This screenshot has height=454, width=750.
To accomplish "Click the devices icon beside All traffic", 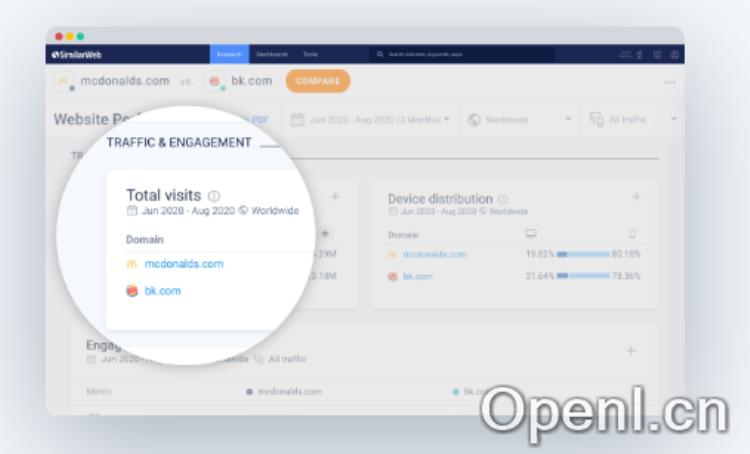I will (596, 120).
